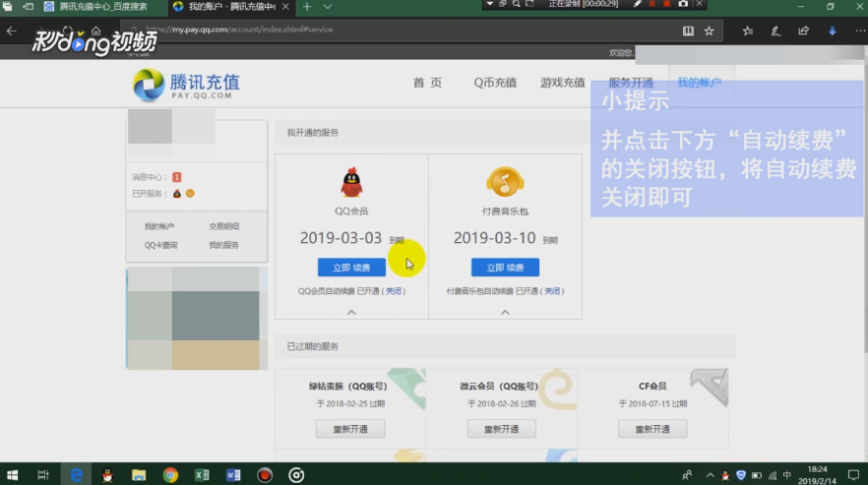
Task: Click the share page icon
Action: click(803, 31)
